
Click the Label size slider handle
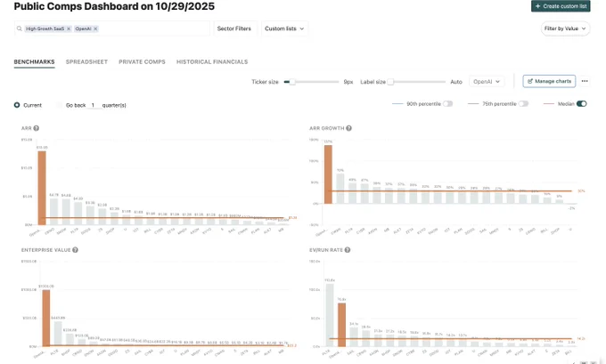(390, 82)
